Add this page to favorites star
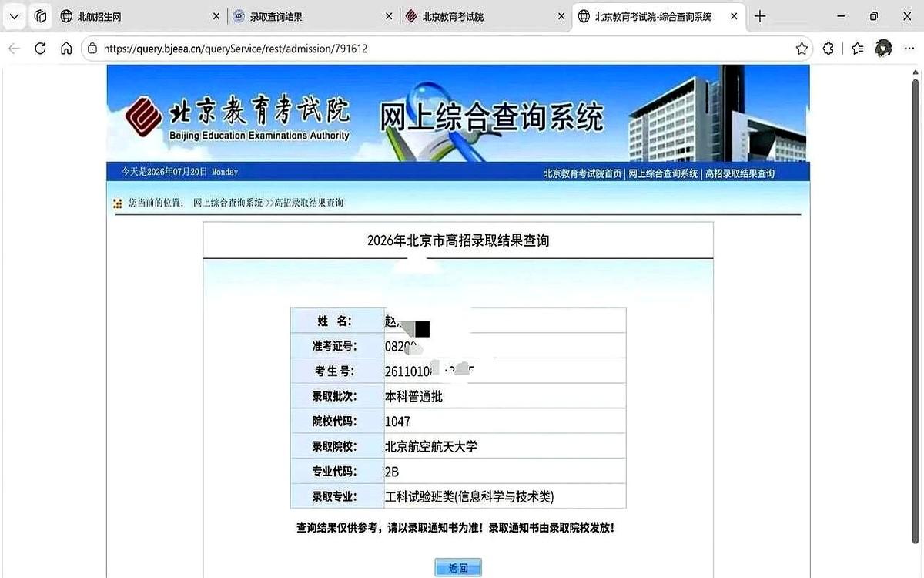Screen dimensions: 924x578 click(x=802, y=49)
